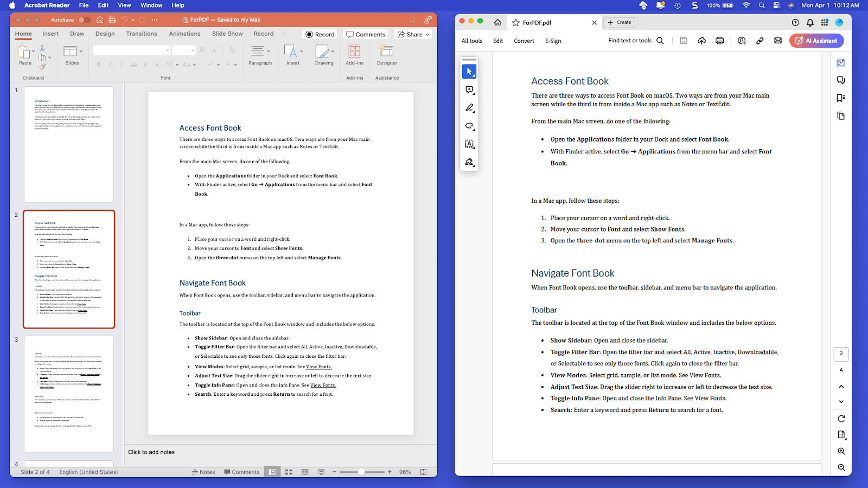This screenshot has height=488, width=868.
Task: Click the Save icon in PowerPoint title bar
Action: point(112,20)
